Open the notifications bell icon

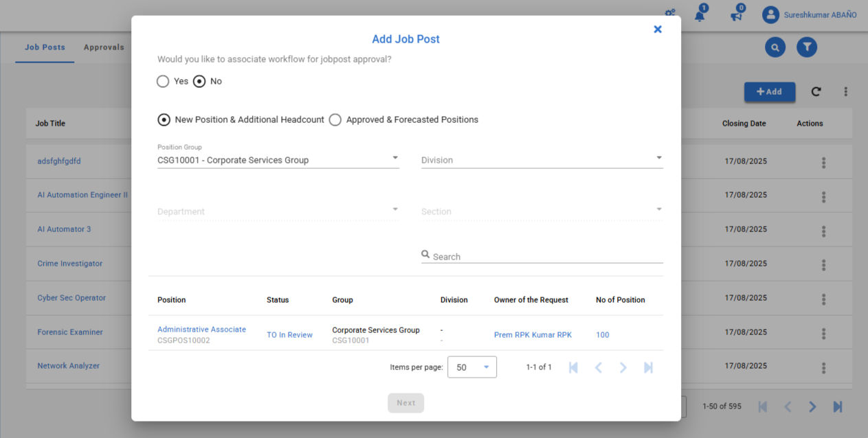tap(700, 15)
